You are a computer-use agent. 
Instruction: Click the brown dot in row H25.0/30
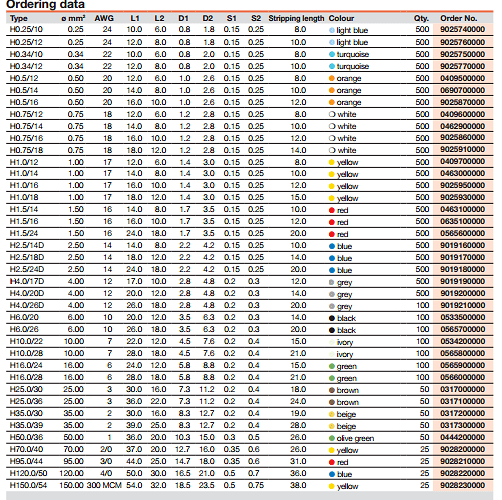(332, 390)
